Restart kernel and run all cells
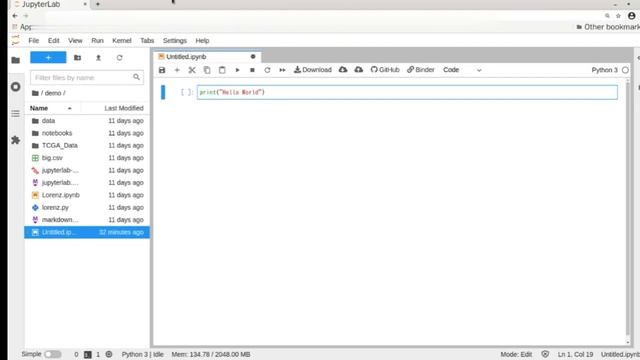 (x=282, y=70)
